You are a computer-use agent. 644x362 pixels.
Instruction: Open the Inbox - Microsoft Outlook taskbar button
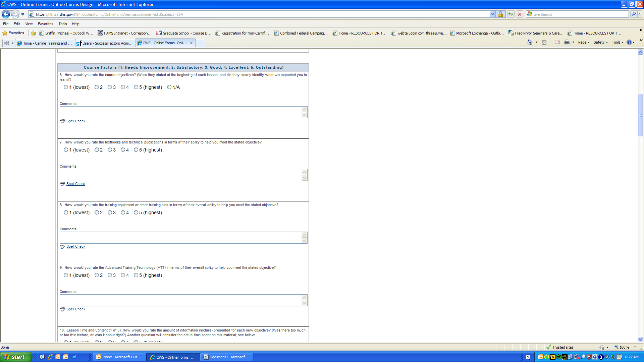click(x=119, y=357)
